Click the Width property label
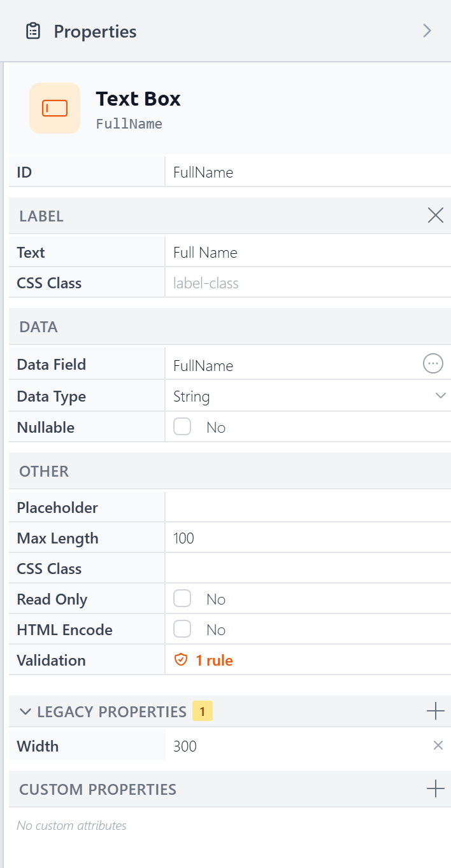Viewport: 451px width, 868px height. (x=38, y=746)
